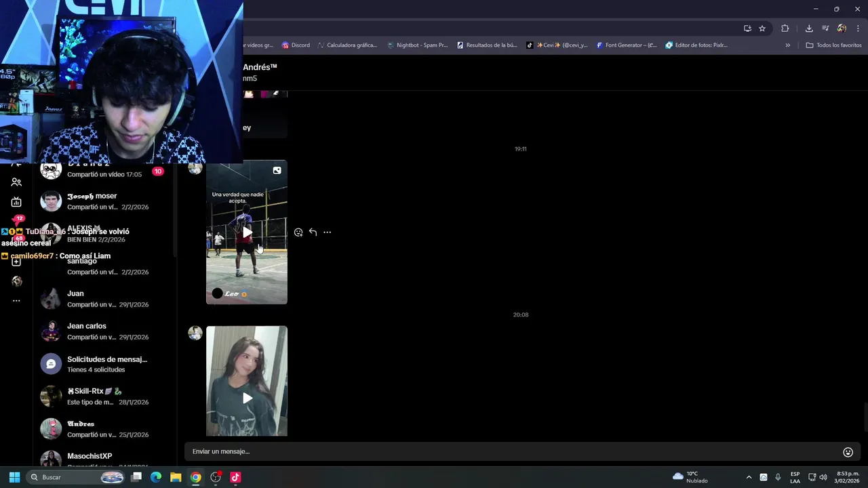Open the Windows Start menu

[x=14, y=477]
